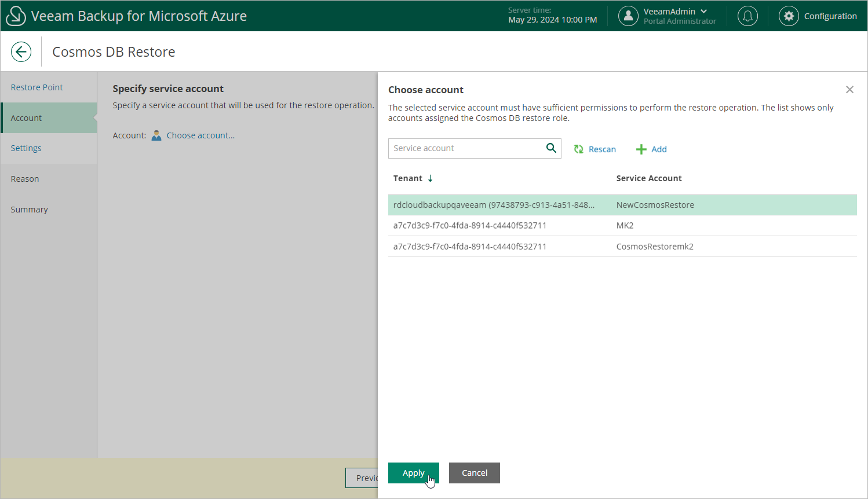Select the NewCosmosRestore account row
The height and width of the screenshot is (499, 868).
[622, 205]
